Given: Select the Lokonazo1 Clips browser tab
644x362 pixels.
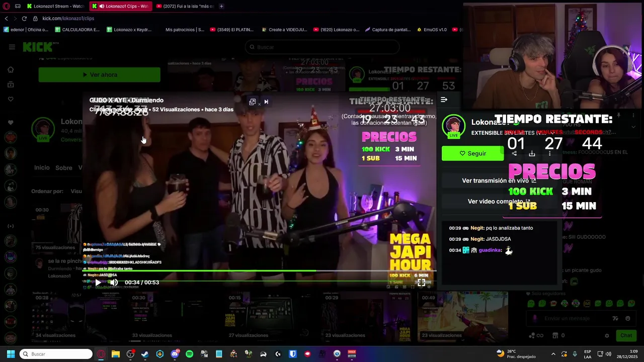Looking at the screenshot, I should coord(121,6).
